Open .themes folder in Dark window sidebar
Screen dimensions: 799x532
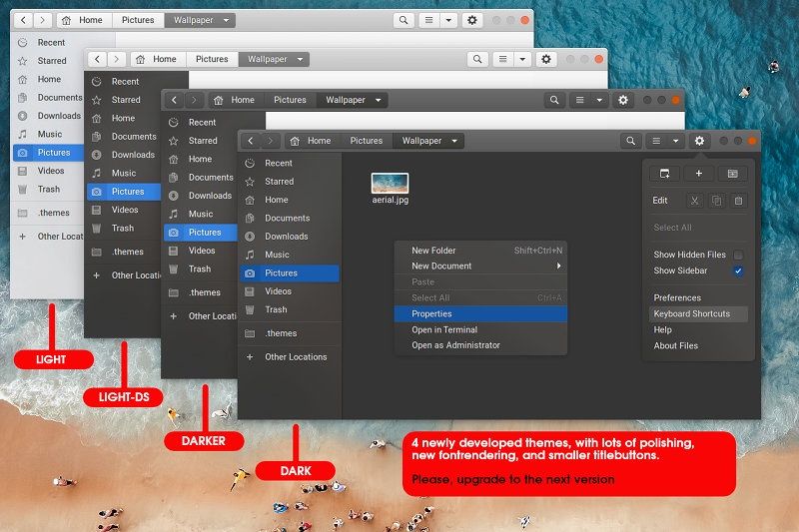pyautogui.click(x=290, y=333)
